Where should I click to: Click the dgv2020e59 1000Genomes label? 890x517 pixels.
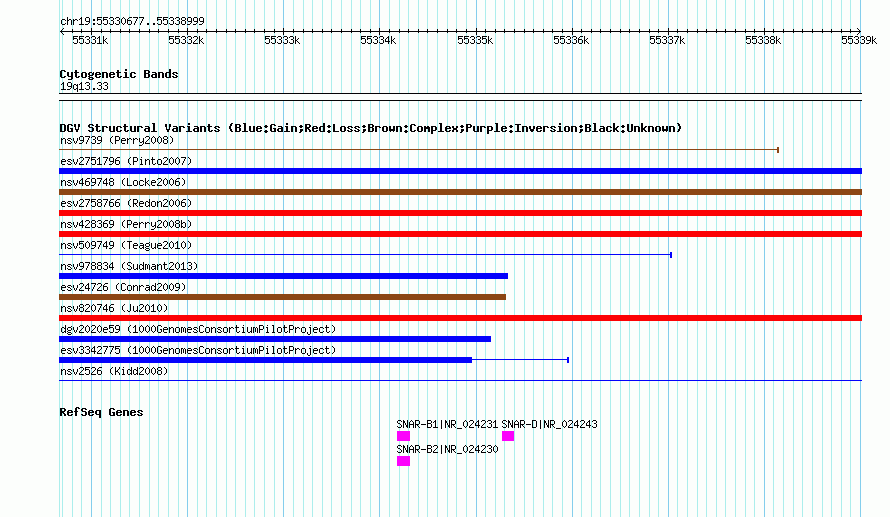[198, 329]
